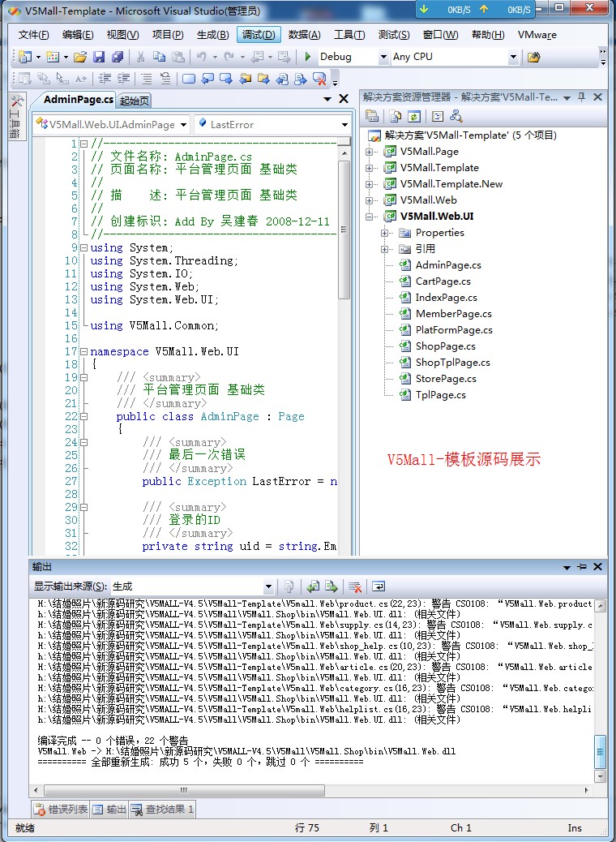
Task: Collapse the V5Mall.Web.UI project node
Action: click(369, 217)
